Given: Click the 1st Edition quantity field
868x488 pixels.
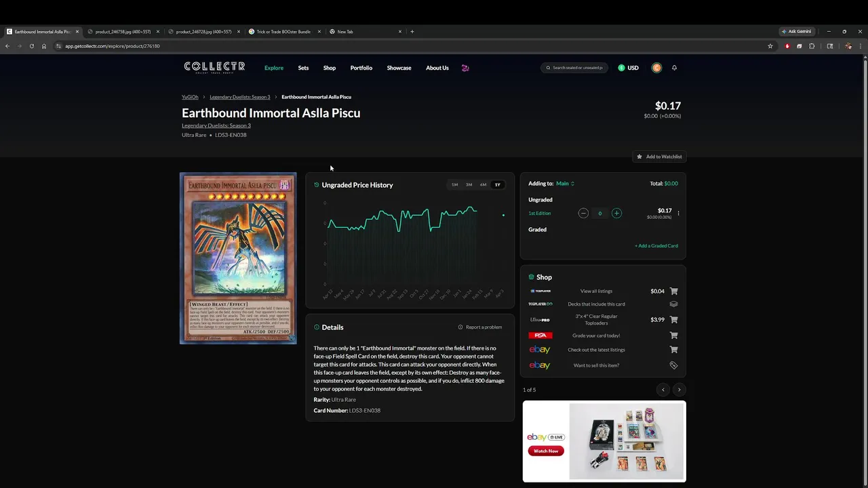Looking at the screenshot, I should point(599,213).
